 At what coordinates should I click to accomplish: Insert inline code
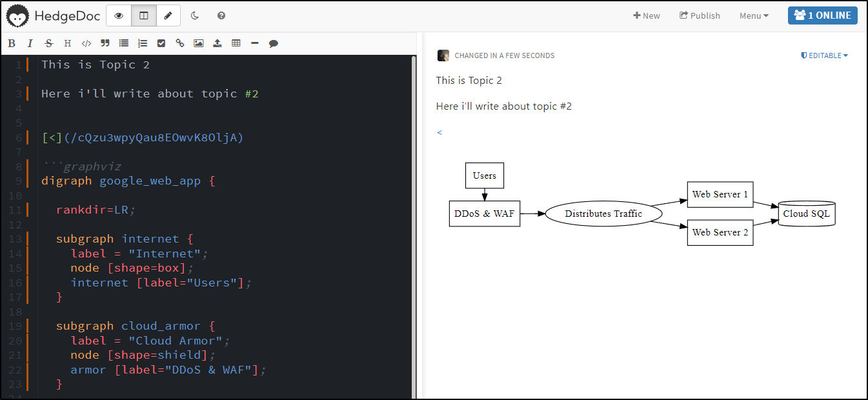[x=86, y=43]
